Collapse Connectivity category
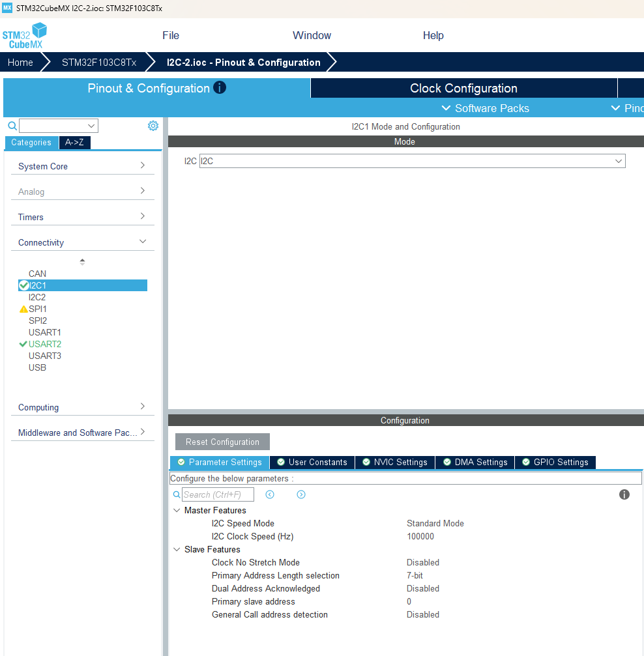The image size is (644, 656). tap(83, 242)
